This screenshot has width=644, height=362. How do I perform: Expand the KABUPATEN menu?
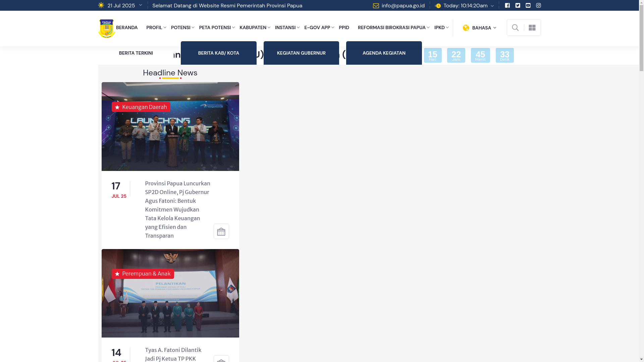255,27
